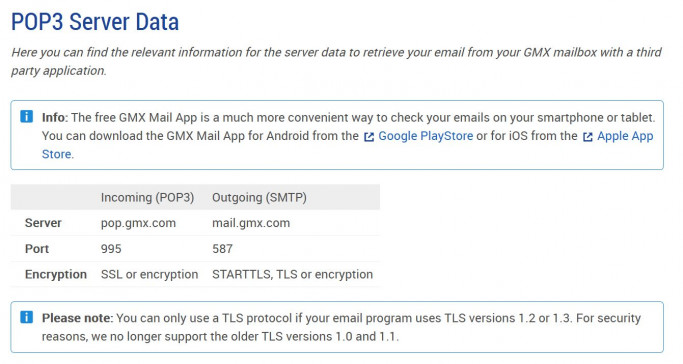Click the Port row label
This screenshot has width=683, height=364.
click(x=37, y=249)
